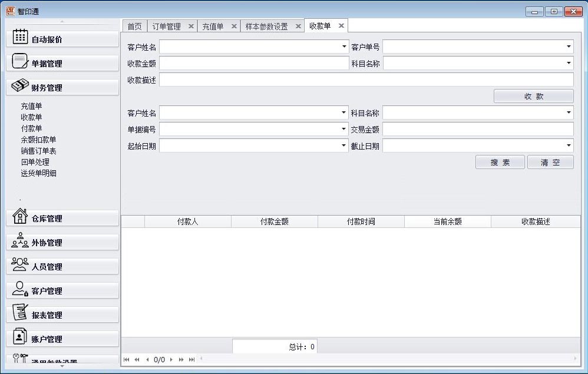Open the 自动报价 calendar icon section
This screenshot has width=588, height=374.
(x=20, y=37)
